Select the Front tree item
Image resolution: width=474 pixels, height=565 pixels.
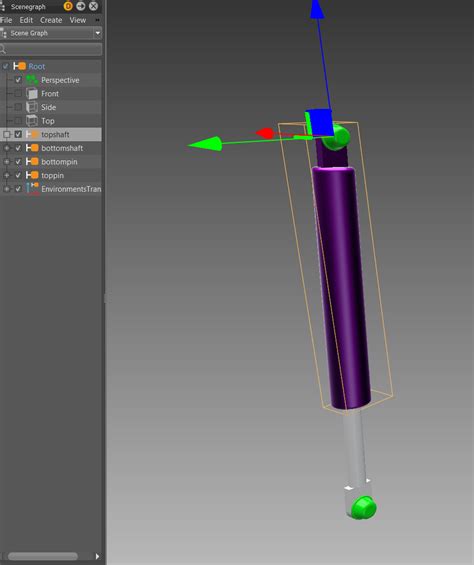50,94
